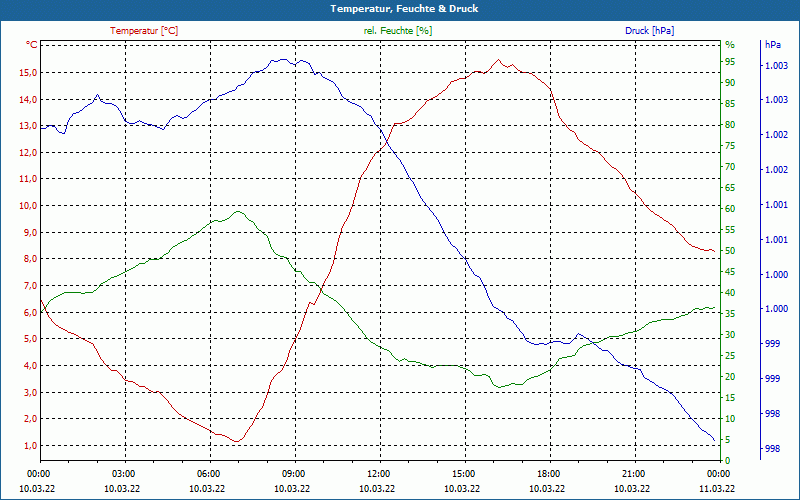Click the 95 humidity axis value
Viewport: 800px width, 500px height.
coord(730,62)
